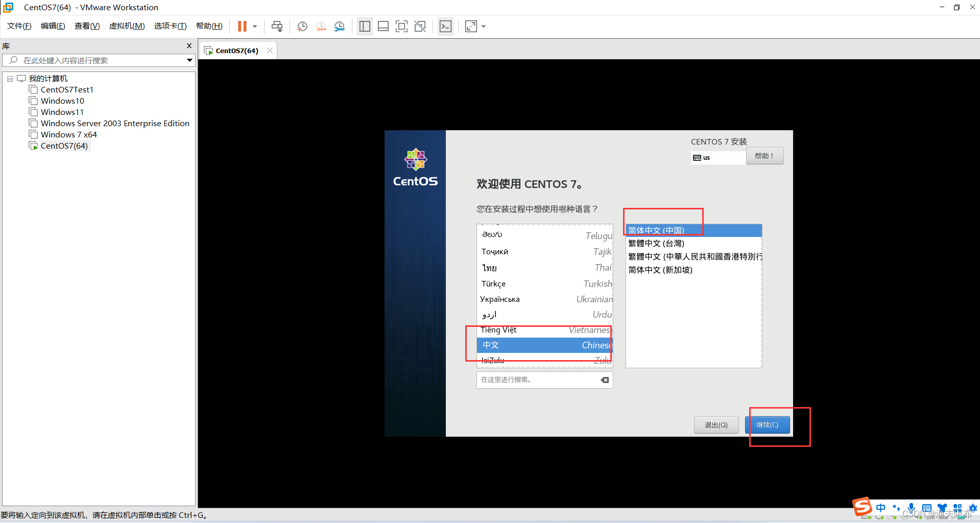Collapse the 我的计算机 tree node
980x523 pixels.
(x=10, y=79)
